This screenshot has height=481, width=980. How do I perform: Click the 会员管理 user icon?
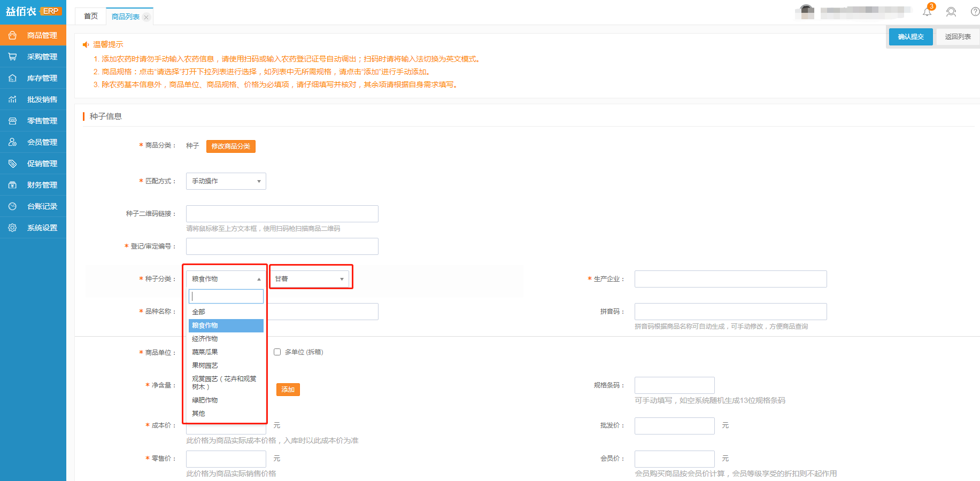click(12, 142)
